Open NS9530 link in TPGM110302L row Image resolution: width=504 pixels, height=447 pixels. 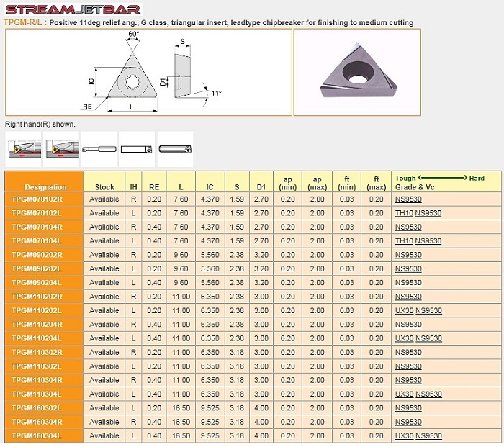pos(408,366)
